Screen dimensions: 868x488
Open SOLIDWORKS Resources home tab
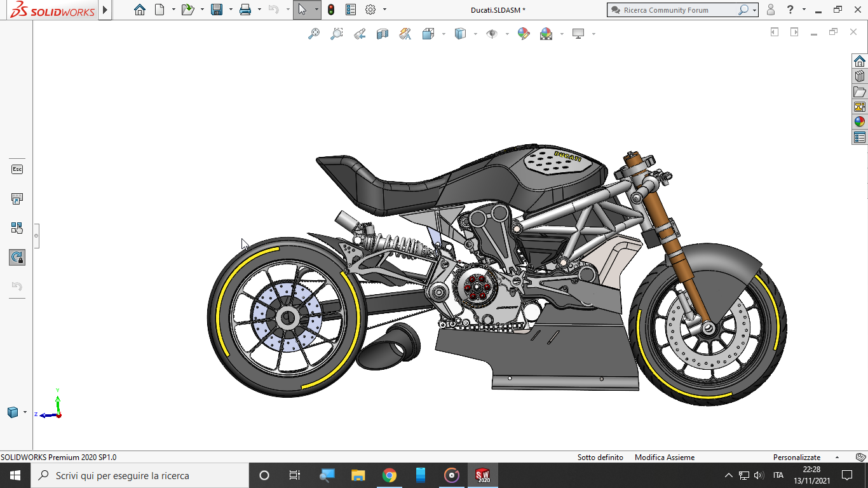click(860, 61)
